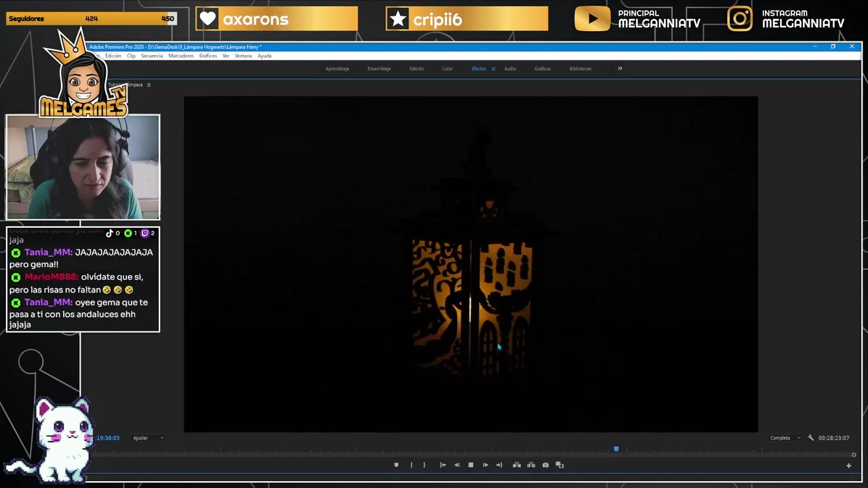Screen dimensions: 868x488
Task: Click the cripii6 star banner
Action: point(467,19)
